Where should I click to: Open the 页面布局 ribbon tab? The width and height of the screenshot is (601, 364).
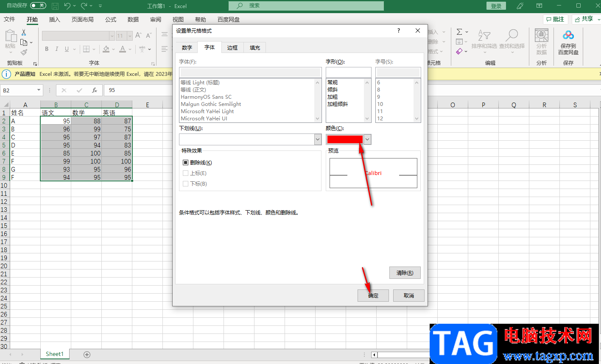[82, 19]
